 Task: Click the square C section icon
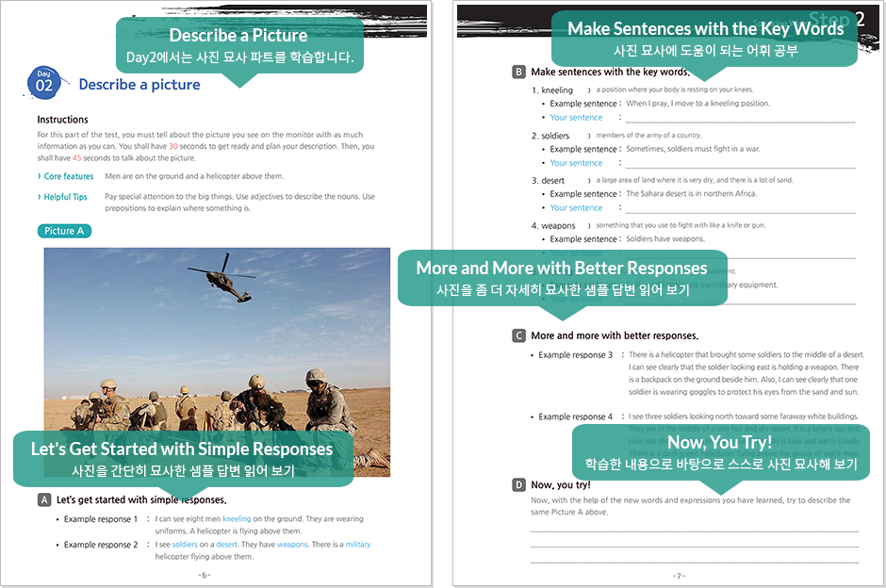click(x=518, y=335)
